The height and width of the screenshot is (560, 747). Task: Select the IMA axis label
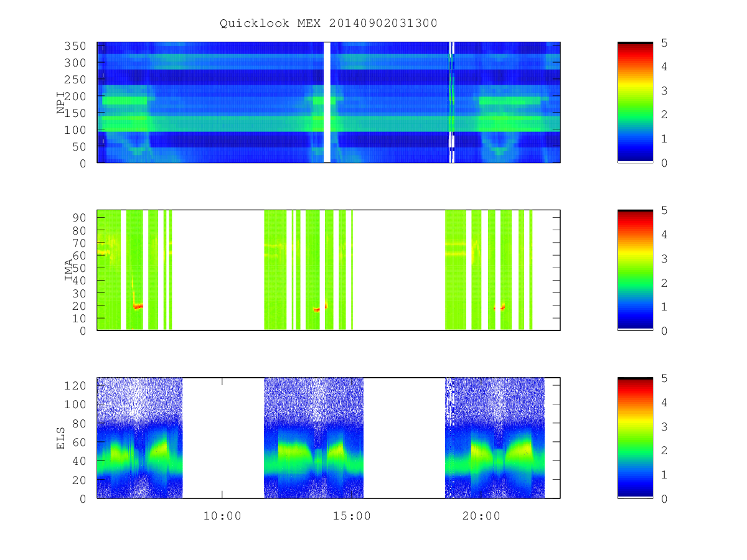(68, 270)
